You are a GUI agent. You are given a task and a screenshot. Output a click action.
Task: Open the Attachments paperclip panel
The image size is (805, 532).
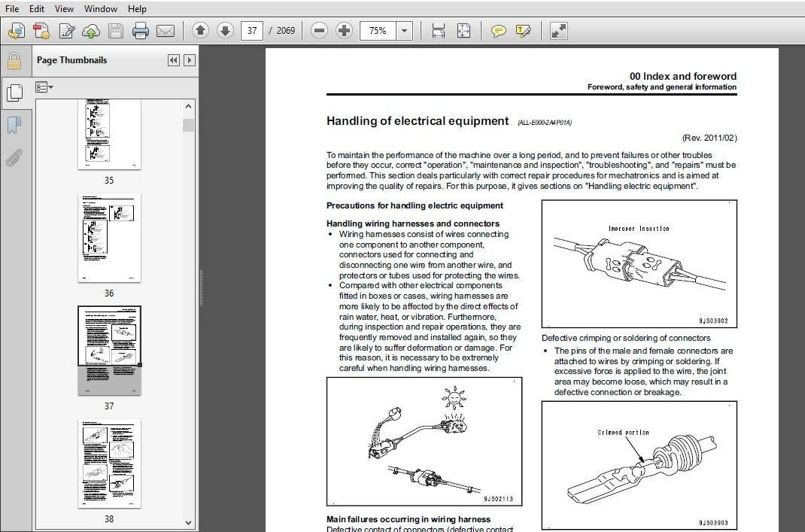pos(14,158)
